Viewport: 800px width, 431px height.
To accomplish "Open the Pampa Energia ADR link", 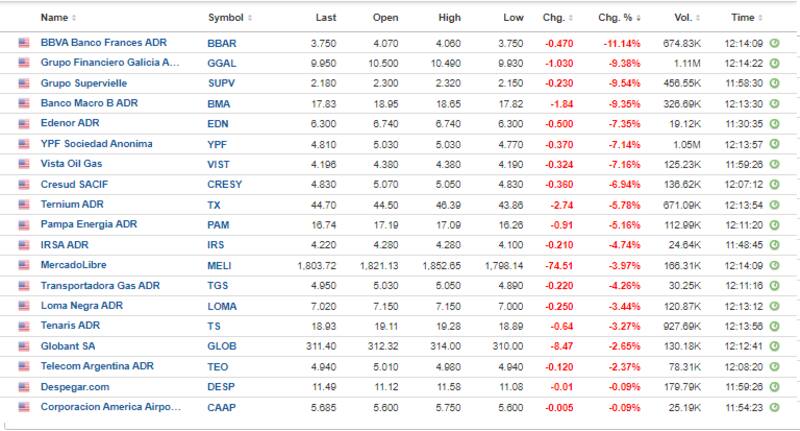I will (x=87, y=225).
